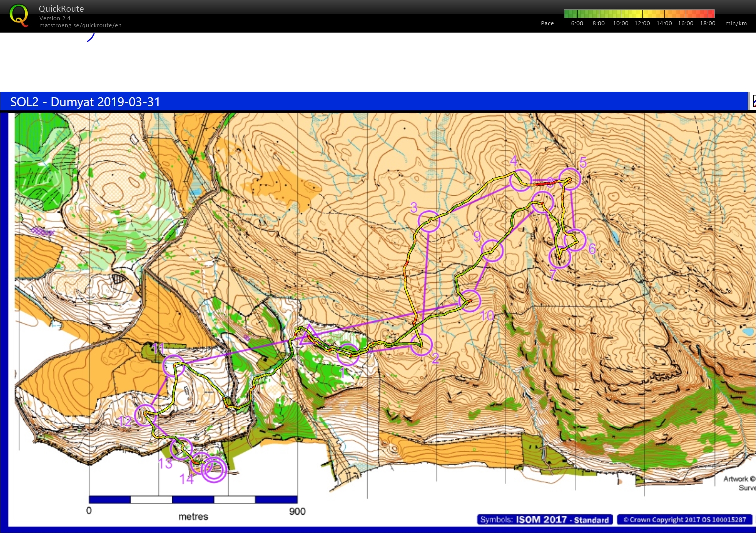Click the QuickRoute title text
The image size is (756, 533).
[x=61, y=9]
